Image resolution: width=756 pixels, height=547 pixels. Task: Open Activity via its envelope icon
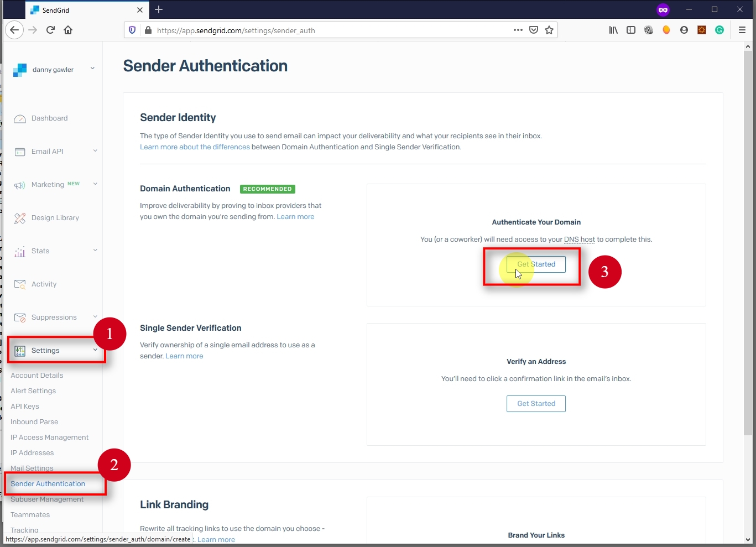tap(19, 284)
